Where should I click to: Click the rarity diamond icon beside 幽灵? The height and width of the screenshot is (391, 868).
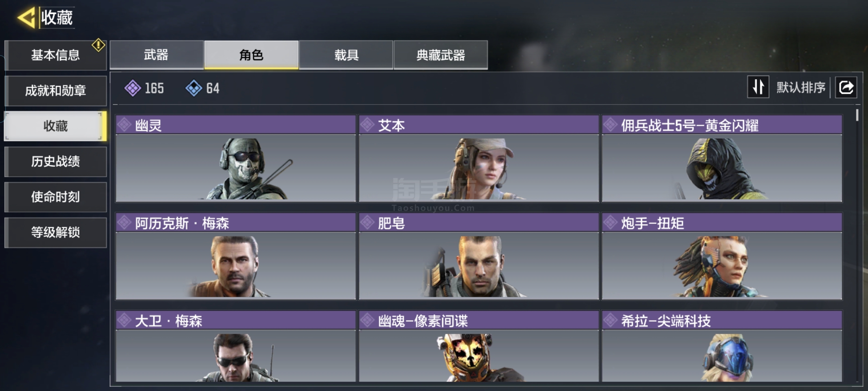(125, 125)
